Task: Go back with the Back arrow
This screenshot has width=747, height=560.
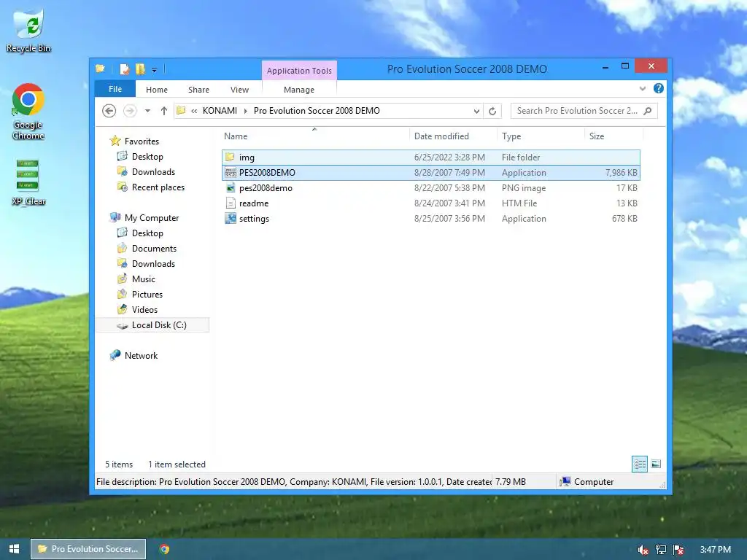Action: (109, 111)
